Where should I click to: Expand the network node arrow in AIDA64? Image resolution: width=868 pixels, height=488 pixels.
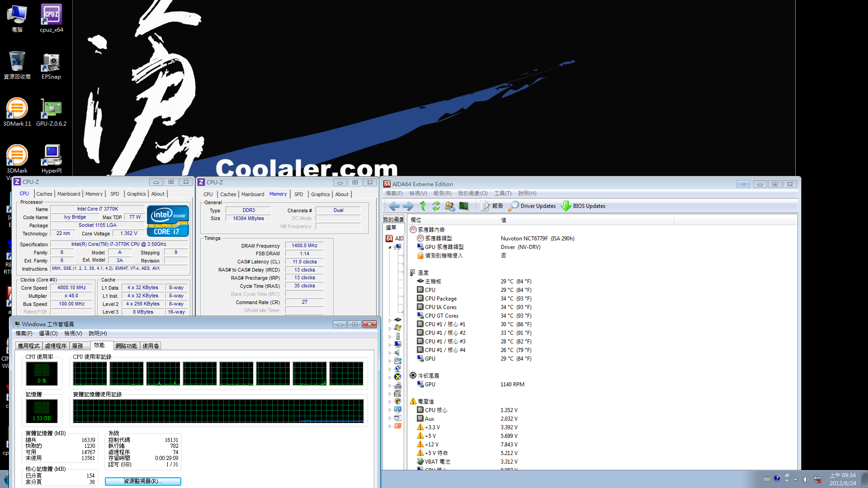[x=390, y=369]
